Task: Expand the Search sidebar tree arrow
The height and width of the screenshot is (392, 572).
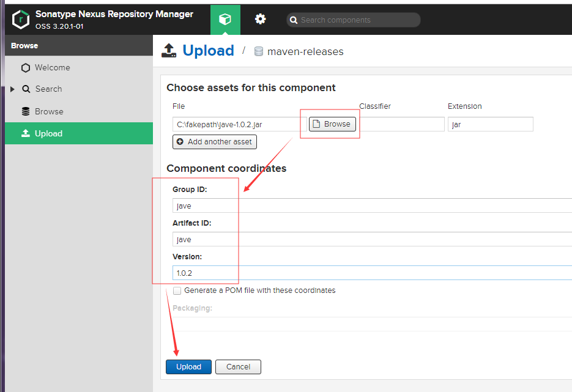Action: tap(12, 89)
